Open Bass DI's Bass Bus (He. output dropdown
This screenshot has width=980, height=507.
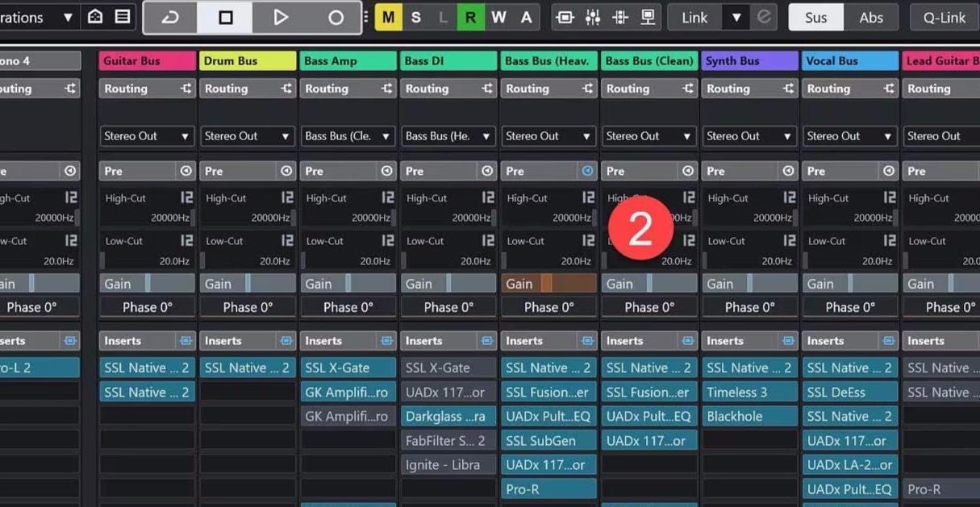click(448, 136)
